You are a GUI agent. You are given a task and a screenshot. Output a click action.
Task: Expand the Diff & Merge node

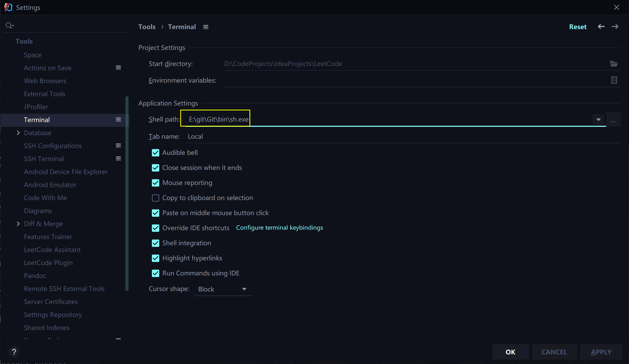coord(18,224)
